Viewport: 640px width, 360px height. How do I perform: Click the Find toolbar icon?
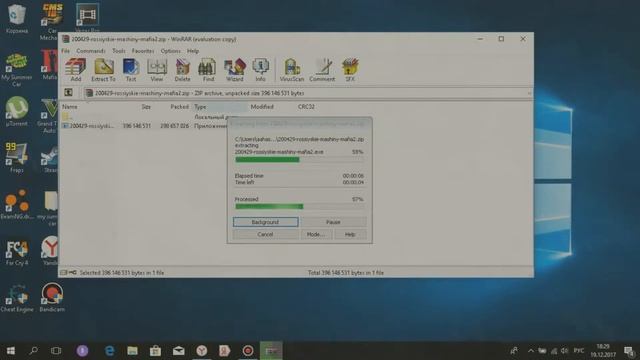(208, 70)
